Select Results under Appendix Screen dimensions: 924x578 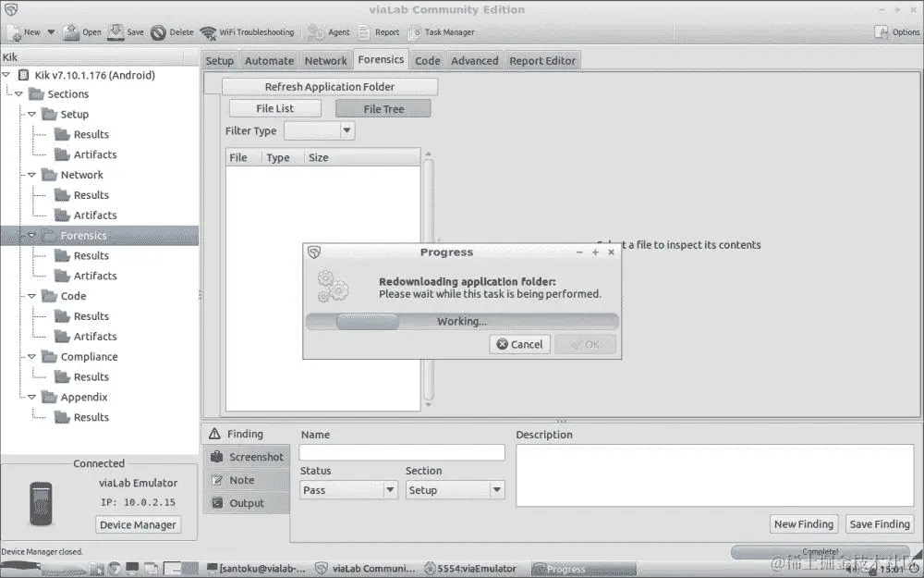91,418
